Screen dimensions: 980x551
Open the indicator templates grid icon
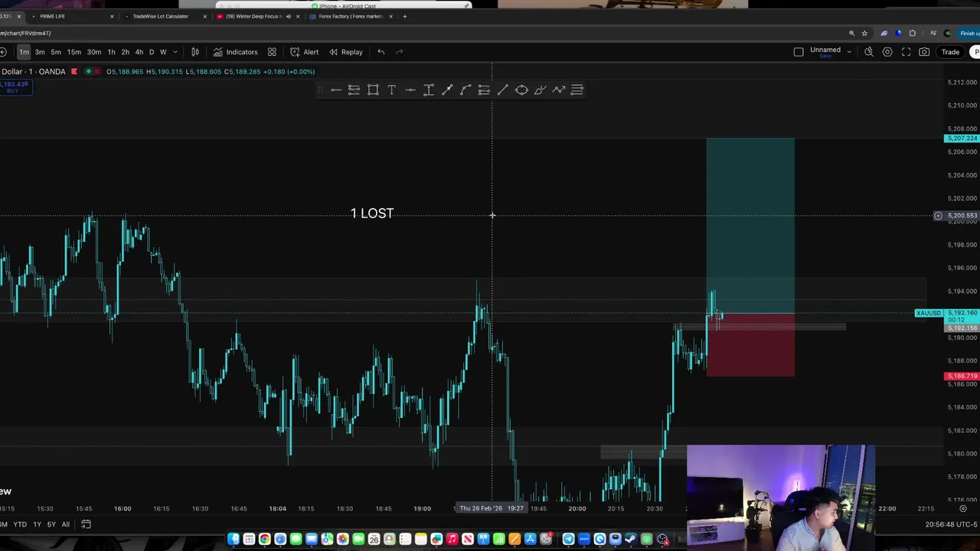click(x=272, y=52)
